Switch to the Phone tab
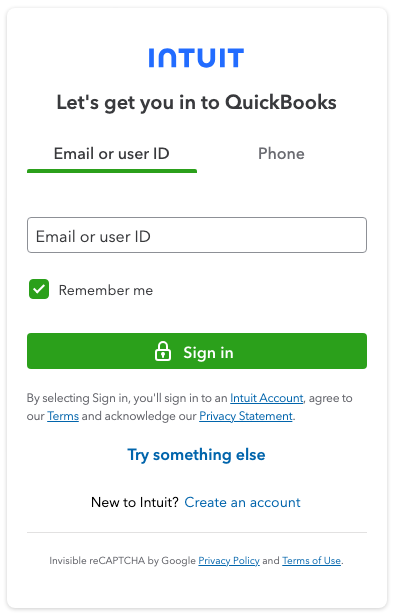Viewport: 393px width, 615px height. click(281, 154)
